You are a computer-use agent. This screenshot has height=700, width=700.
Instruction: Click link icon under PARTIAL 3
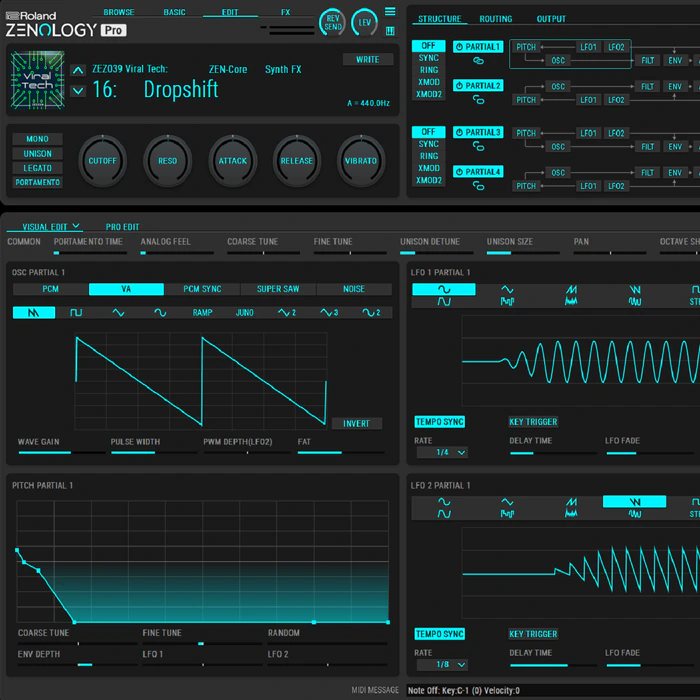point(478,146)
